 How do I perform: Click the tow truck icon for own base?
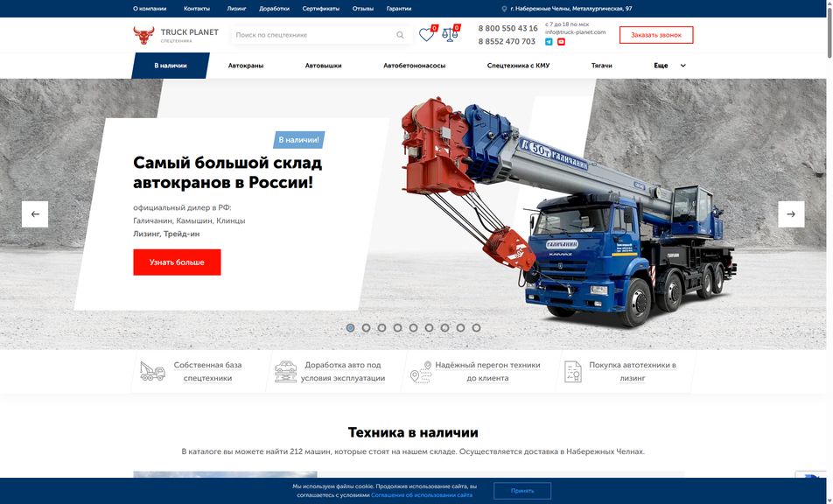click(152, 371)
